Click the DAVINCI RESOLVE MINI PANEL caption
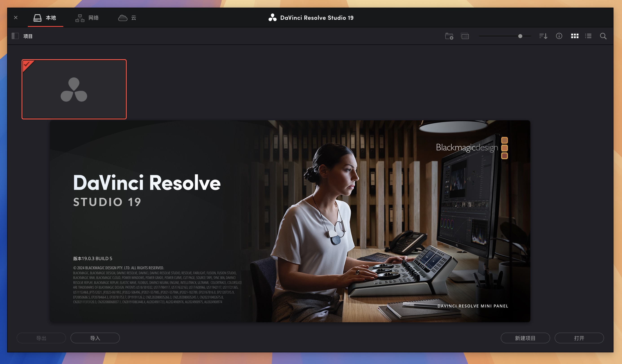Image resolution: width=622 pixels, height=364 pixels. pos(473,306)
